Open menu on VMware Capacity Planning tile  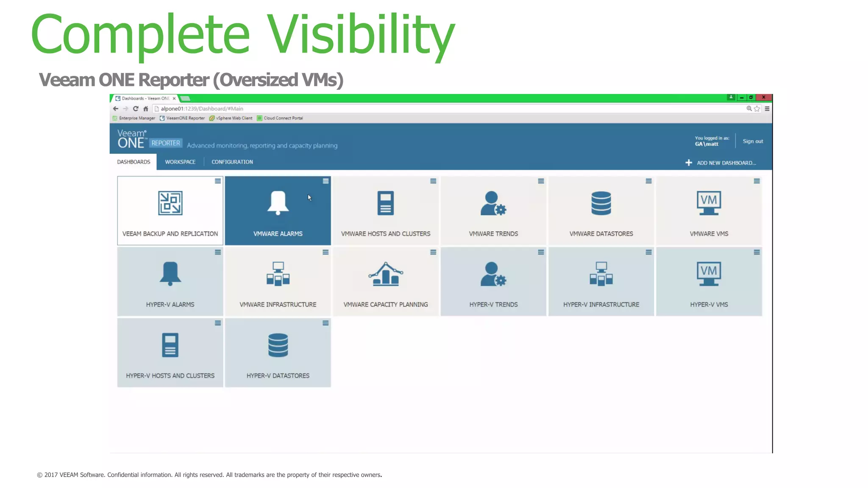click(x=433, y=252)
